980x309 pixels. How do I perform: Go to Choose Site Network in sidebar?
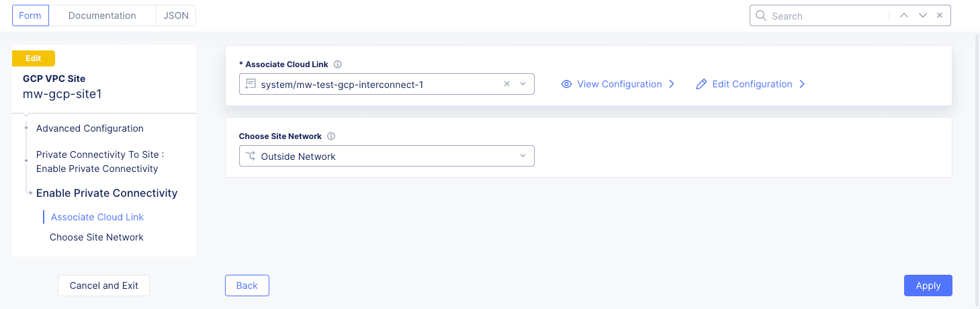coord(97,237)
